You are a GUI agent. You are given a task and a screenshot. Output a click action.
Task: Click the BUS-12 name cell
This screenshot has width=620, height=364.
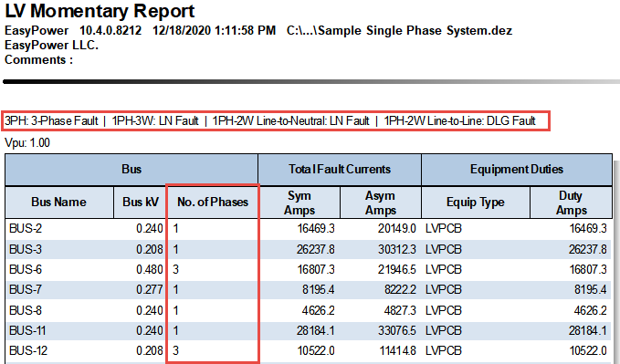point(28,350)
